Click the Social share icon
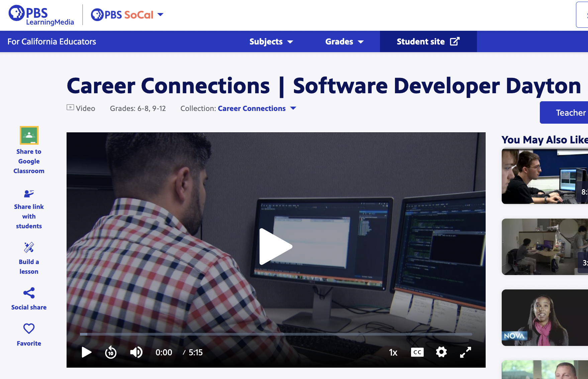Viewport: 588px width, 379px height. tap(29, 293)
